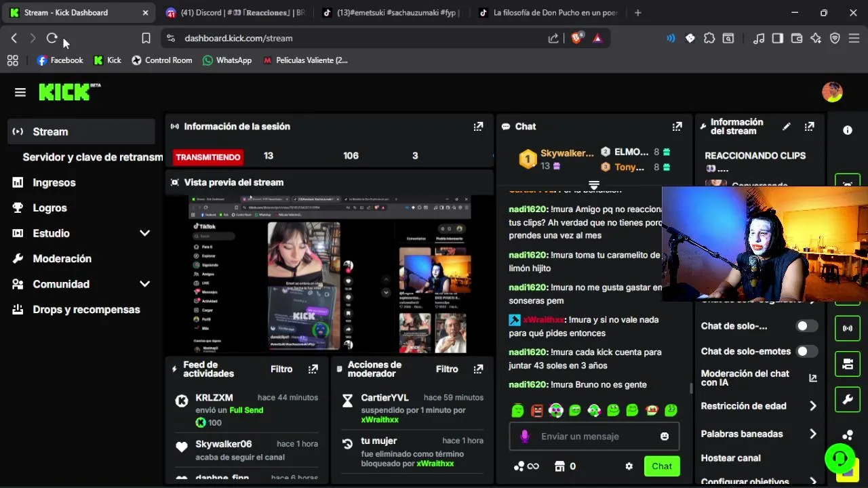The width and height of the screenshot is (868, 488).
Task: Open Filtro dropdown in Feed de actividades
Action: tap(281, 369)
